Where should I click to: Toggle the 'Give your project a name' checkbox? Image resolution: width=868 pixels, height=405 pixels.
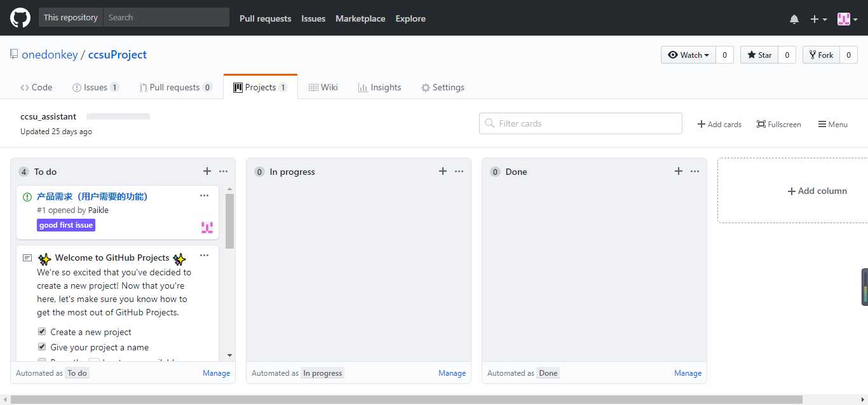[x=42, y=347]
